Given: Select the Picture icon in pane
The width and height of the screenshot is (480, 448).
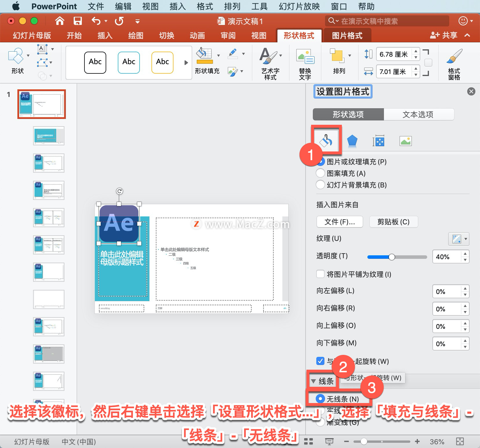Looking at the screenshot, I should click(405, 141).
